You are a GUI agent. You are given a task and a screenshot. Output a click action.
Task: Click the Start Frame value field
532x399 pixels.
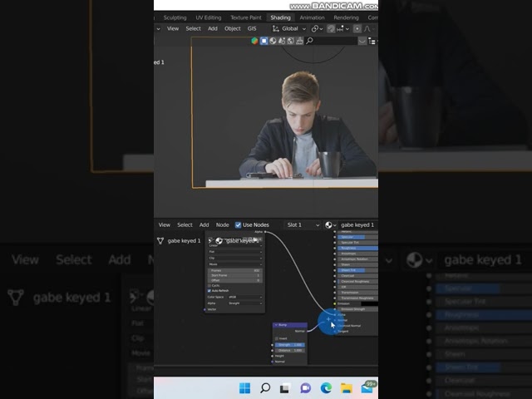tap(234, 275)
